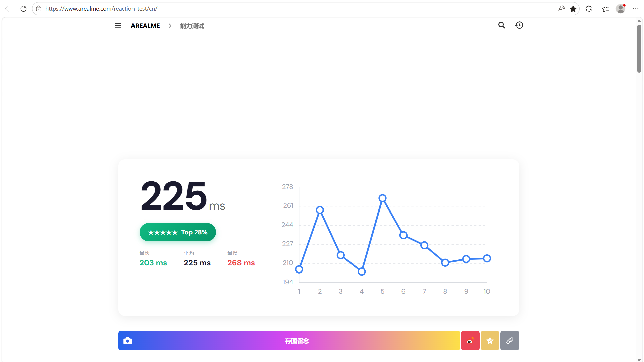The width and height of the screenshot is (644, 362).
Task: Open the site search magnifier icon
Action: pos(502,25)
